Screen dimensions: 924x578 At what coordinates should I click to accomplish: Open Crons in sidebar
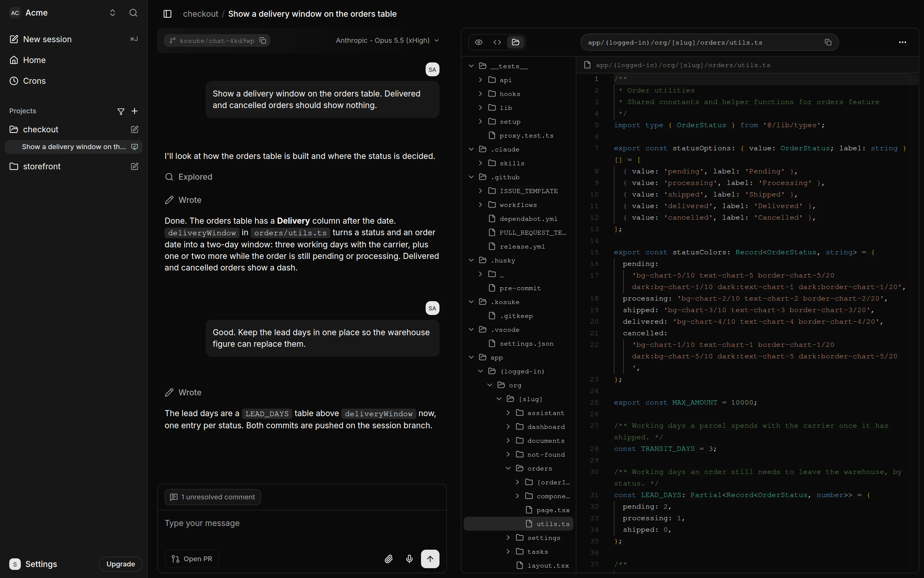(x=73, y=81)
